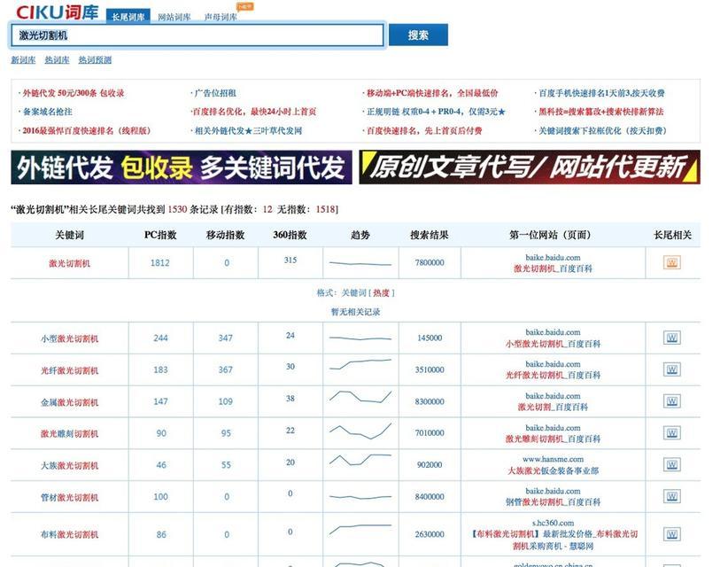Click the 原创文章代写 banner ad
Viewport: 728px width, 567px height.
click(529, 167)
